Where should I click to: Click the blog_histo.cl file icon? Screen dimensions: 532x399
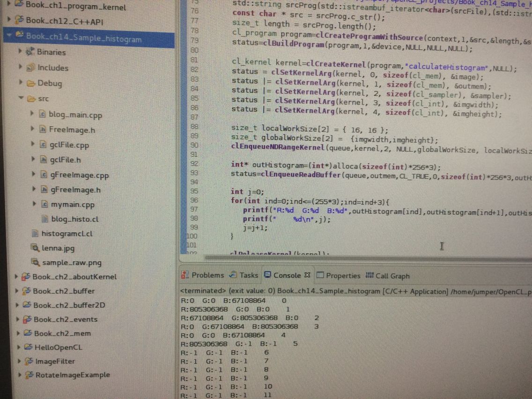[x=45, y=219]
